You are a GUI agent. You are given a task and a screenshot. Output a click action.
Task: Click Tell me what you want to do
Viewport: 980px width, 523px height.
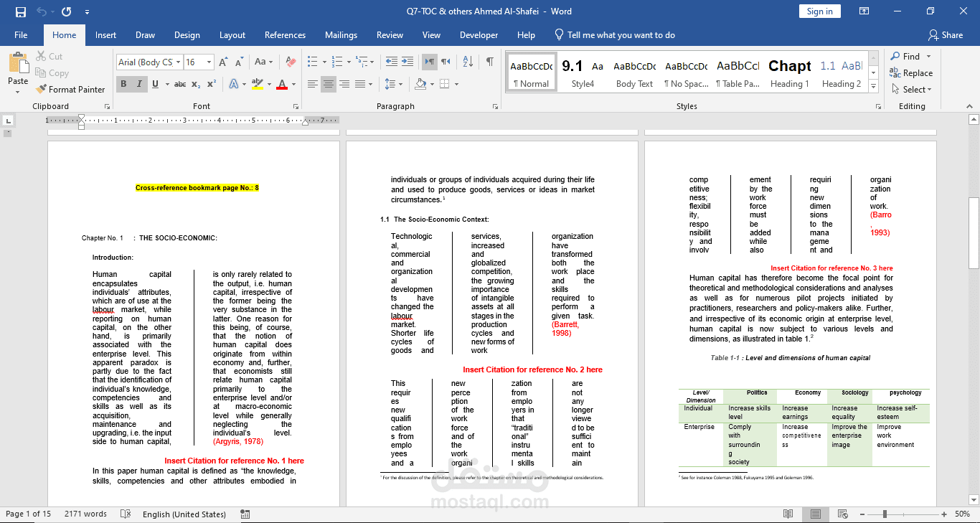click(x=614, y=34)
